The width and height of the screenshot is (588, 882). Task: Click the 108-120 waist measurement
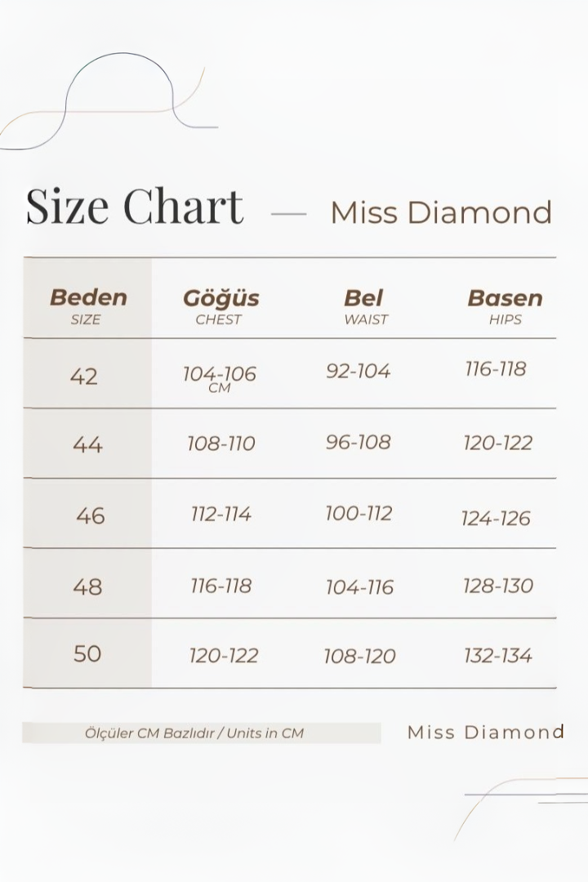pyautogui.click(x=359, y=656)
